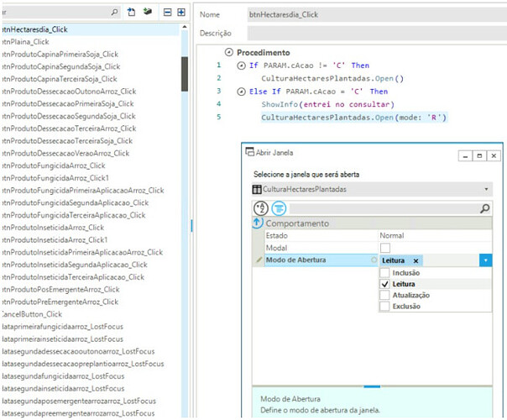This screenshot has height=420, width=507.
Task: Click the alphabetical sort icon in Abrir Janela
Action: click(x=261, y=208)
